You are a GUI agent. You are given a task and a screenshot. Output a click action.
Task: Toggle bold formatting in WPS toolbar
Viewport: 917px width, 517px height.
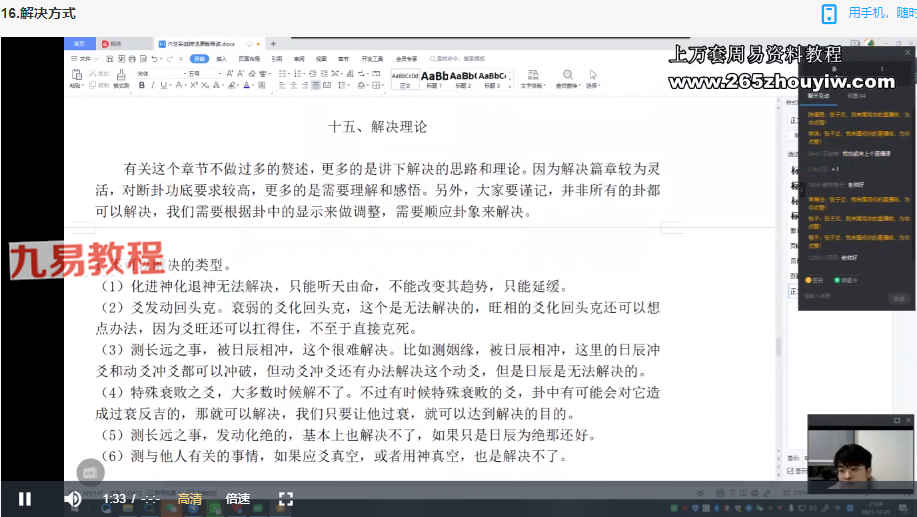141,86
